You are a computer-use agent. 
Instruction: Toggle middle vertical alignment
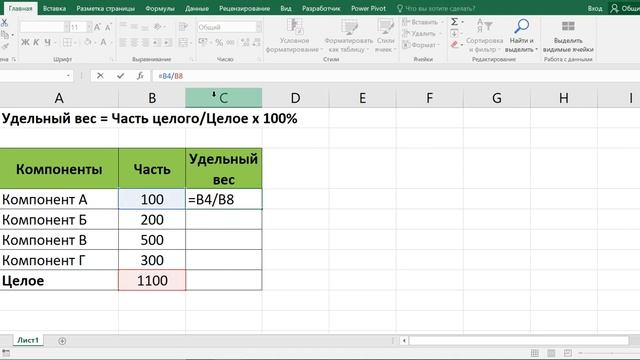134,27
